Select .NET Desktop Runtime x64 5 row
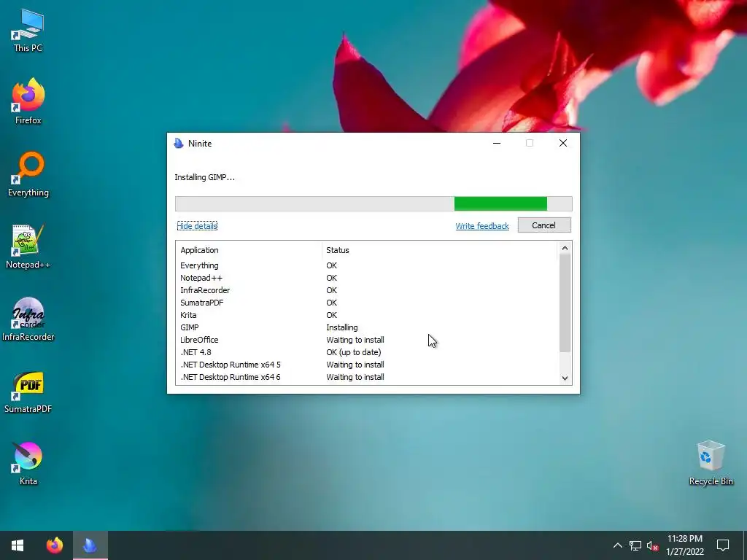This screenshot has width=747, height=560. [x=367, y=365]
